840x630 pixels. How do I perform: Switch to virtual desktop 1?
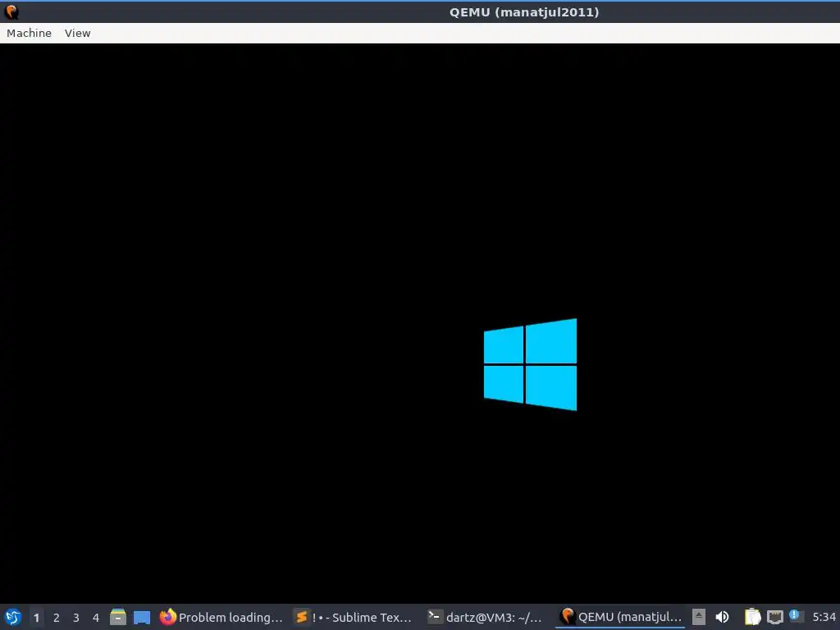tap(36, 617)
